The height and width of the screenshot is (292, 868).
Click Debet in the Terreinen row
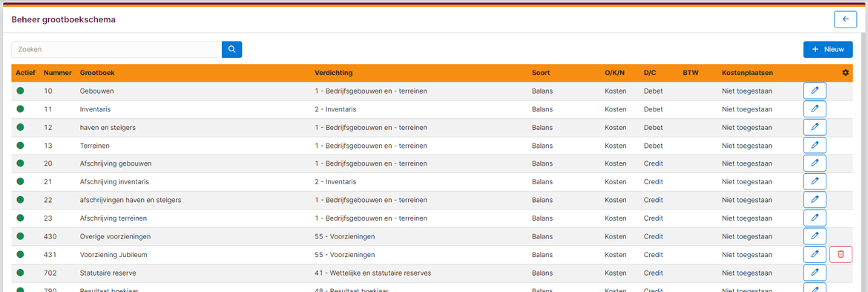point(653,146)
